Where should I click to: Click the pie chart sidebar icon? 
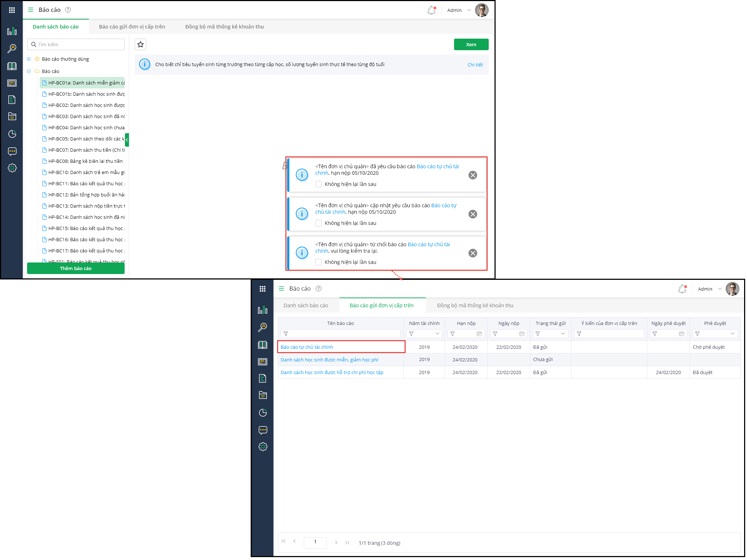(x=12, y=134)
